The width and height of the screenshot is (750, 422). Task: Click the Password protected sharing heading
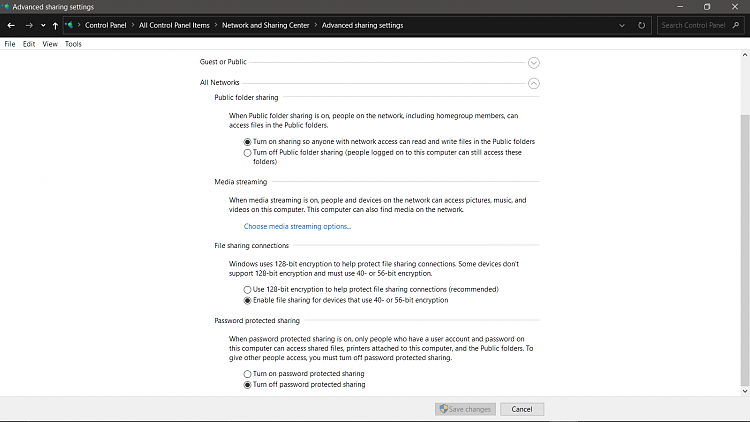(x=257, y=321)
